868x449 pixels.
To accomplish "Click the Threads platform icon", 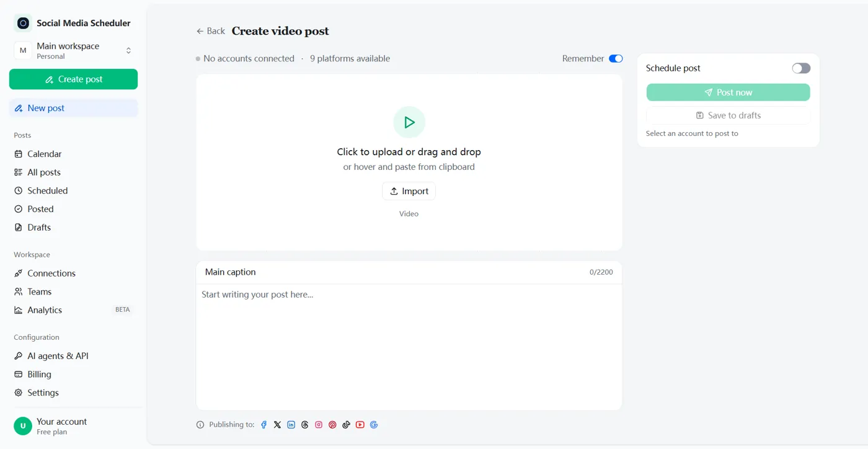I will [305, 425].
